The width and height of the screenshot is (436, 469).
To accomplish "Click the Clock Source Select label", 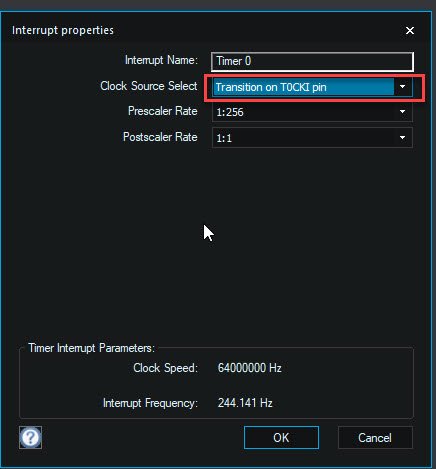I will 149,86.
